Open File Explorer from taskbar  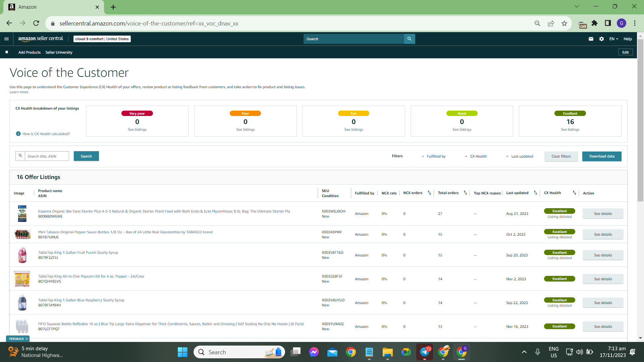[387, 352]
